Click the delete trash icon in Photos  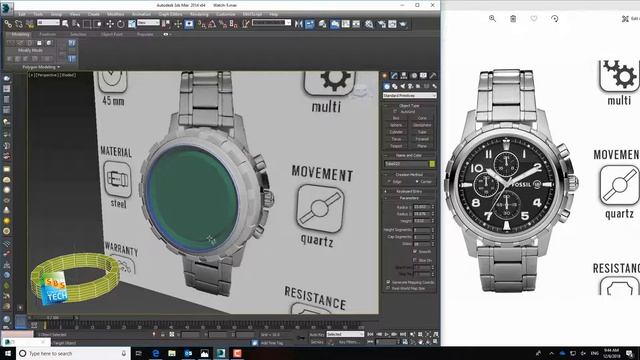(513, 18)
